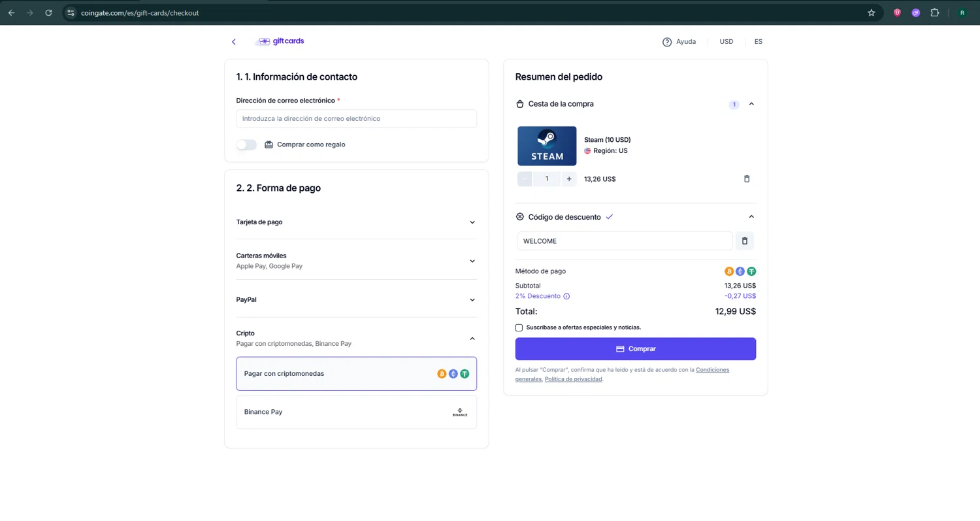Image resolution: width=980 pixels, height=521 pixels.
Task: Change currency via the USD selector
Action: pos(727,42)
